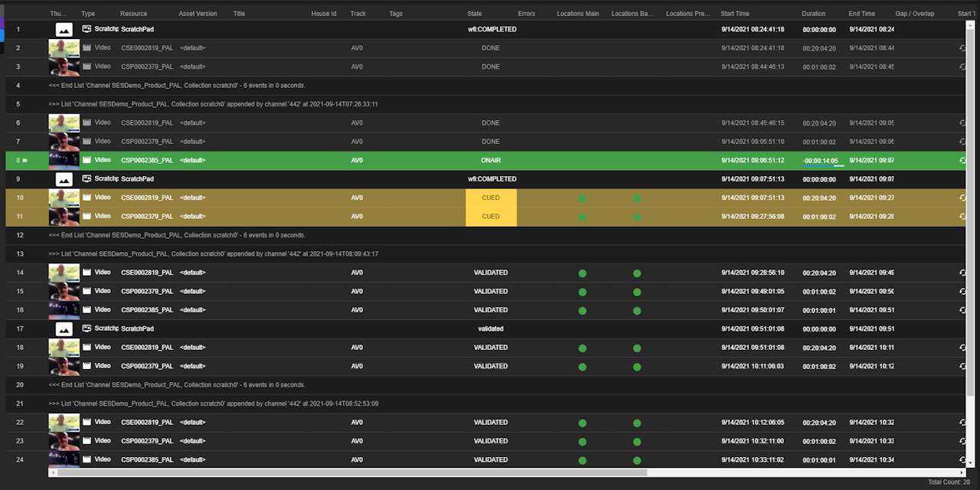Click the sync icon at end of row 10
The height and width of the screenshot is (490, 980).
(x=962, y=198)
